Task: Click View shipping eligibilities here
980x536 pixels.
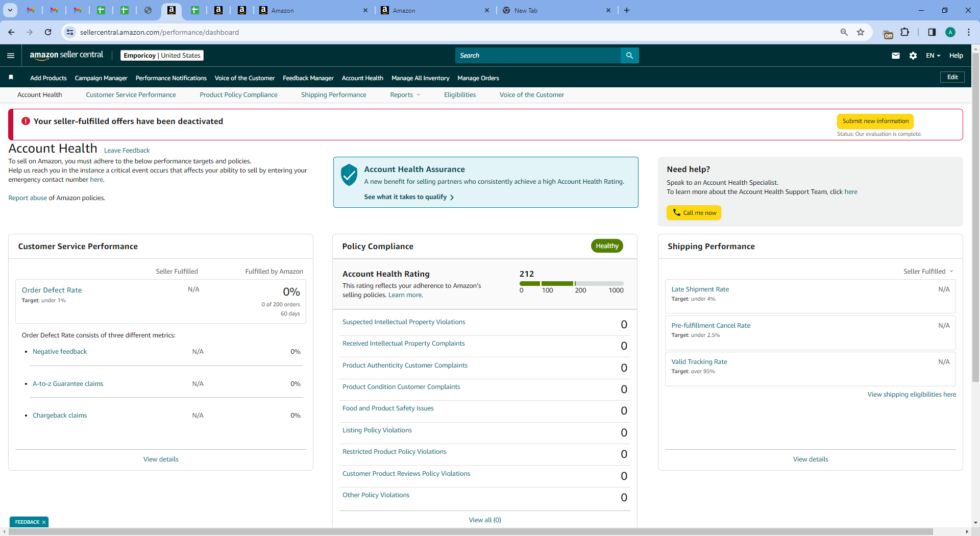Action: pyautogui.click(x=912, y=395)
